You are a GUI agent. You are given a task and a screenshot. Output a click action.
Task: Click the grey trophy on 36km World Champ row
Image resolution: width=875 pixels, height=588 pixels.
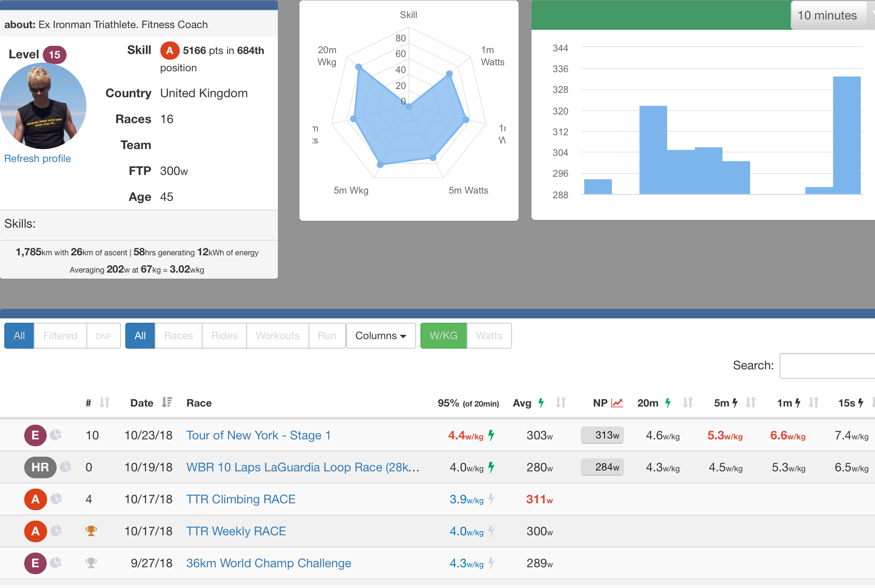click(91, 563)
